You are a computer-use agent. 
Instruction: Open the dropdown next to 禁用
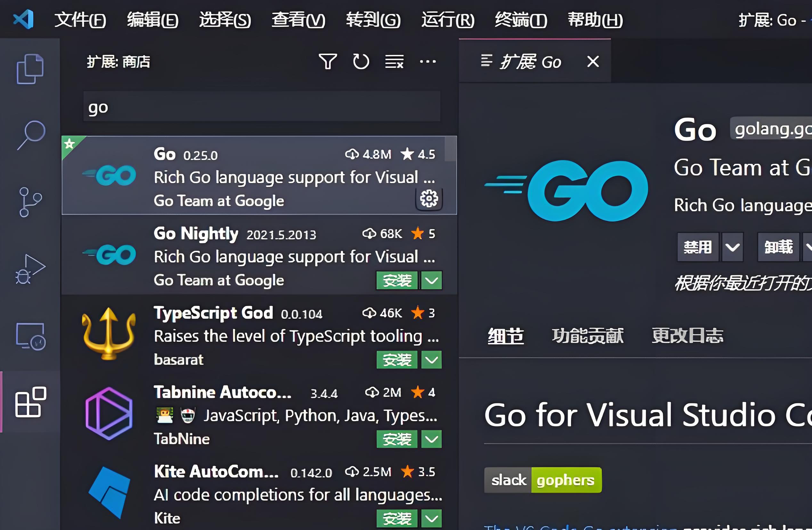[733, 247]
